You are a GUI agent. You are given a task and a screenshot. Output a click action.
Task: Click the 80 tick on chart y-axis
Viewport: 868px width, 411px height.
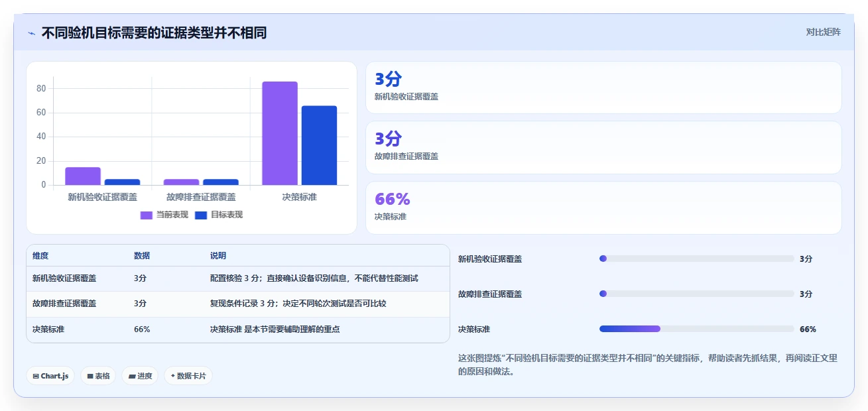(x=41, y=89)
